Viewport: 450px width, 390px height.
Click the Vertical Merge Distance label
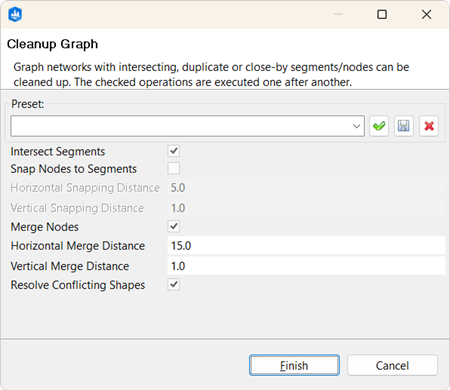70,266
